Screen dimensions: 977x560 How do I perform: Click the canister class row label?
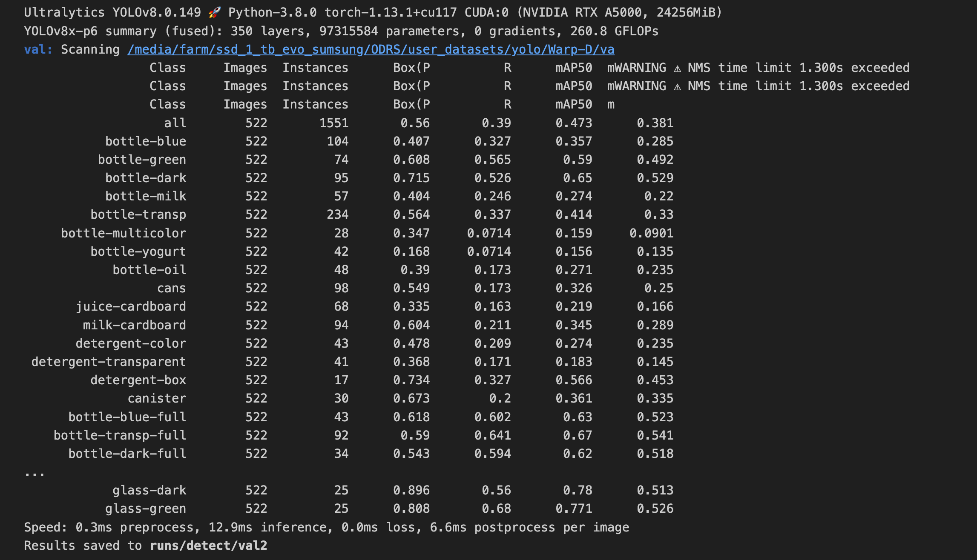pyautogui.click(x=156, y=398)
